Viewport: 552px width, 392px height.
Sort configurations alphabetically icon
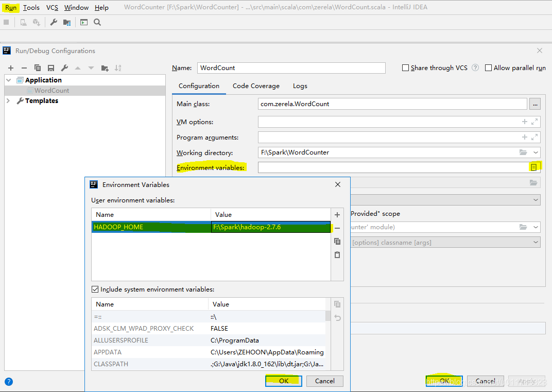click(x=118, y=68)
